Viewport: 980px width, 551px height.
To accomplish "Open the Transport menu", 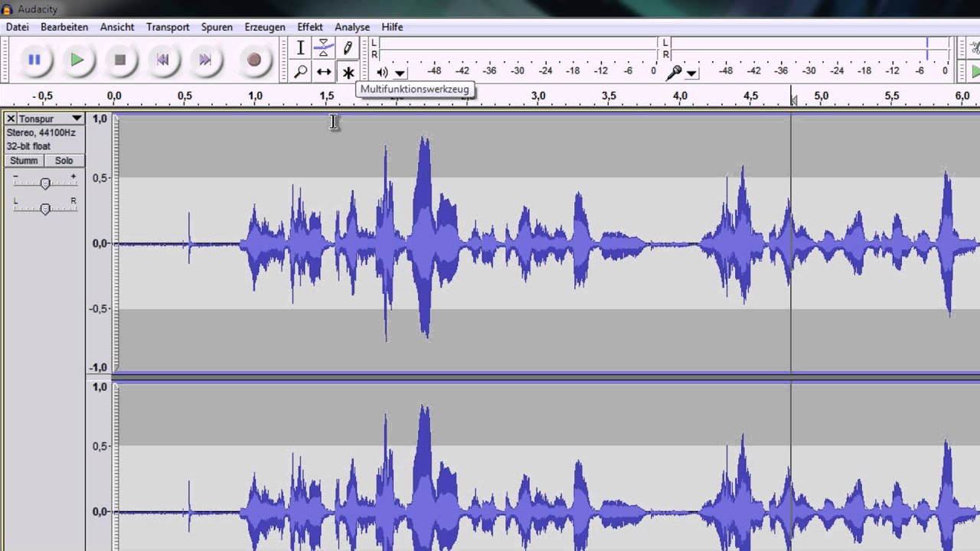I will (168, 27).
